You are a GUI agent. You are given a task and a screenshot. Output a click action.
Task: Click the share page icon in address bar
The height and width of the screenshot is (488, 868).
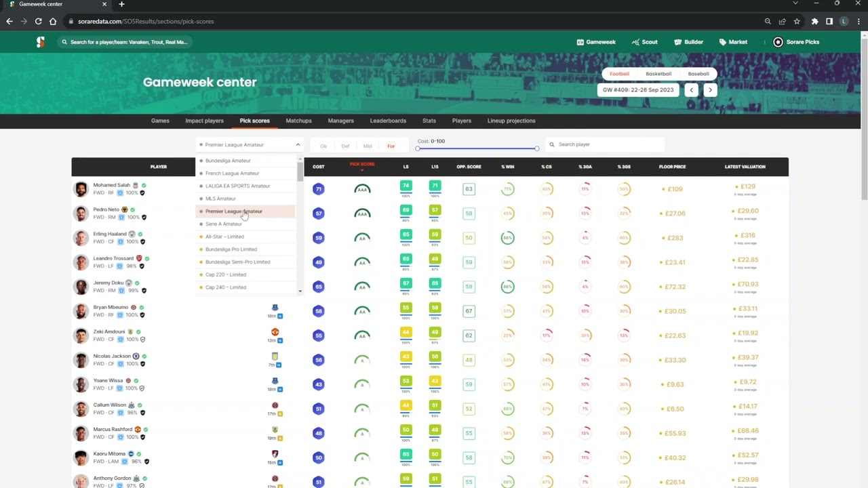pyautogui.click(x=783, y=21)
